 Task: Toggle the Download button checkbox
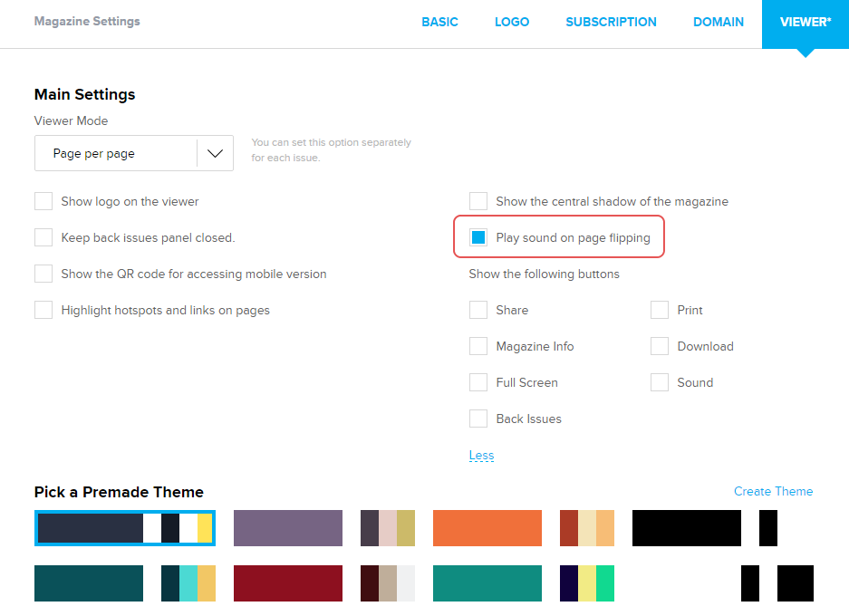point(660,346)
